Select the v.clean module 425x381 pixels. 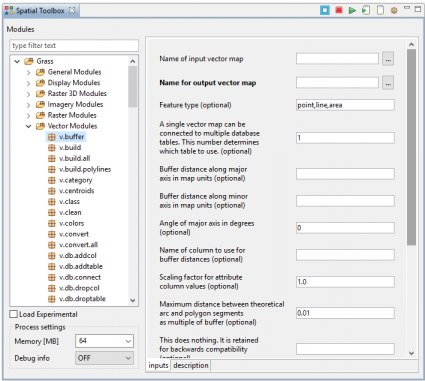pos(70,212)
